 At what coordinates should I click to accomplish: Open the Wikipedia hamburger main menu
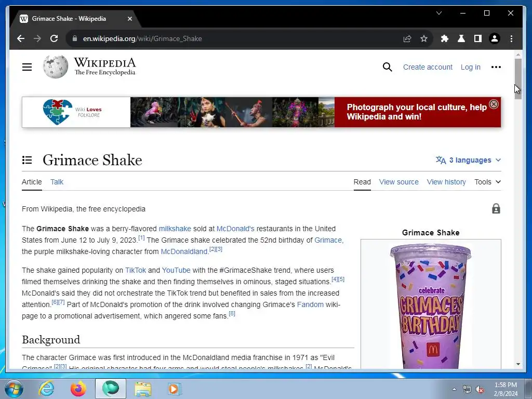click(27, 67)
